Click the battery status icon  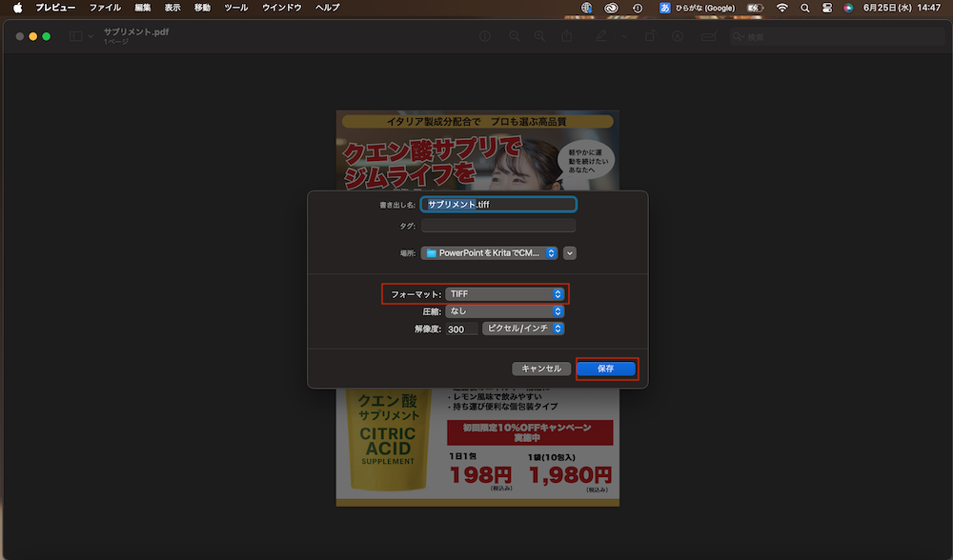756,8
